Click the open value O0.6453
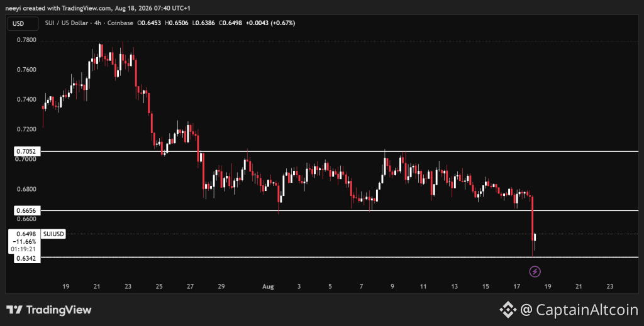 [x=149, y=23]
